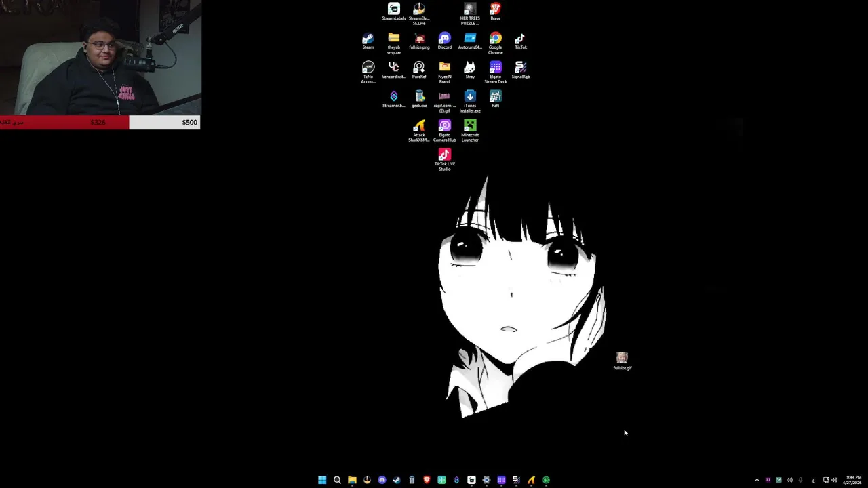This screenshot has width=868, height=488.
Task: Select the ezgif.com gif file
Action: pos(444,102)
